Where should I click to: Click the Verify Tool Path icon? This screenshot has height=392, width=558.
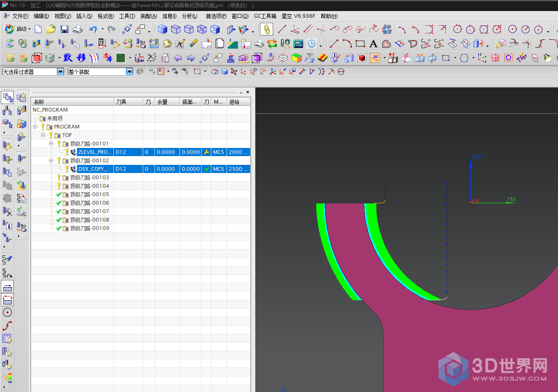pyautogui.click(x=22, y=185)
